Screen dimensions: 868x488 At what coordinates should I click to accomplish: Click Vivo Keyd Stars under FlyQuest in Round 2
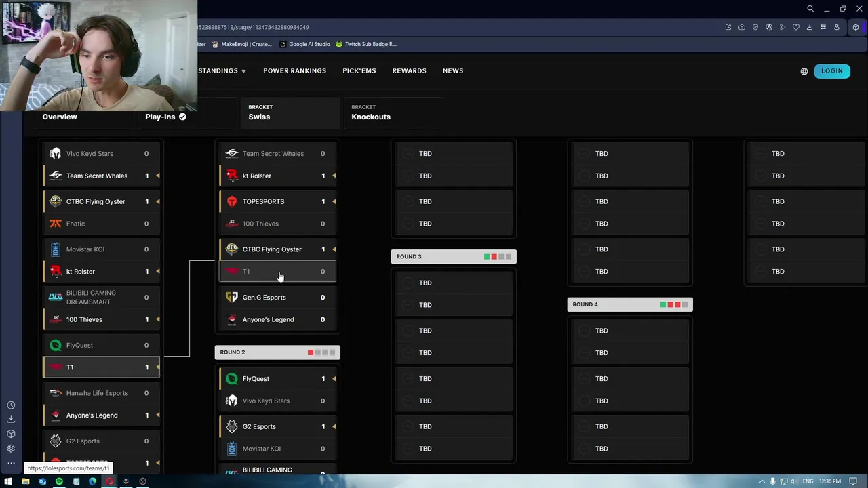(278, 401)
